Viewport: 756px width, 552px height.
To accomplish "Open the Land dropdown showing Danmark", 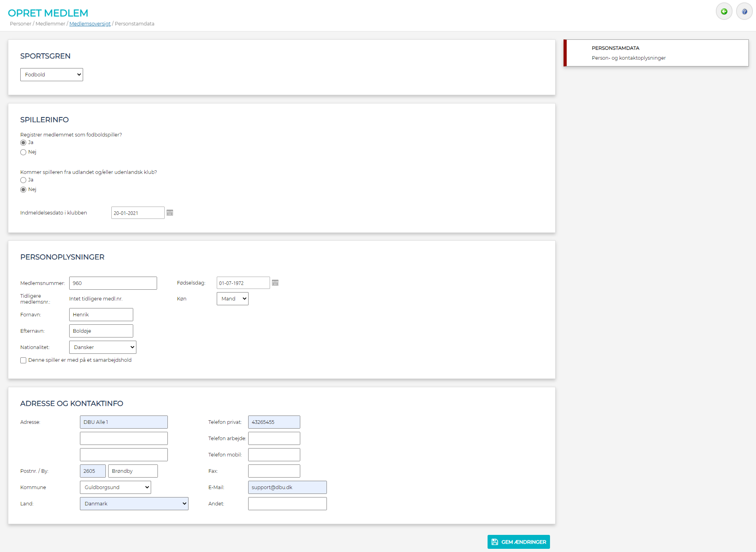I will [134, 504].
